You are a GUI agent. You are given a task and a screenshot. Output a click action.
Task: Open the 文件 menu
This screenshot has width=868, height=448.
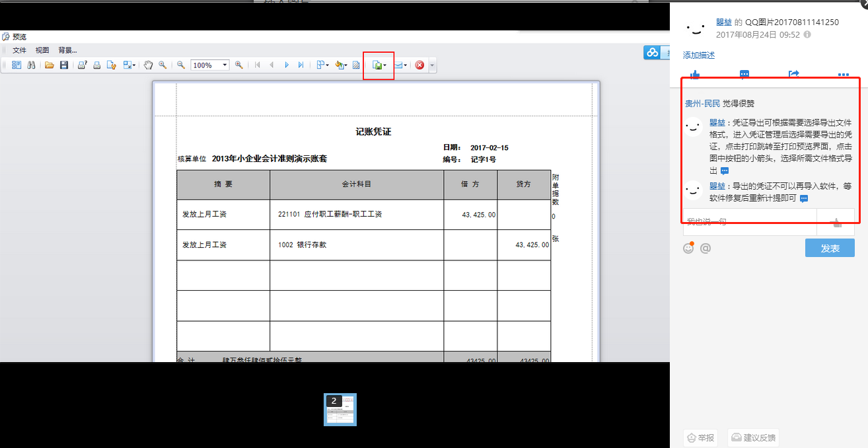point(19,50)
